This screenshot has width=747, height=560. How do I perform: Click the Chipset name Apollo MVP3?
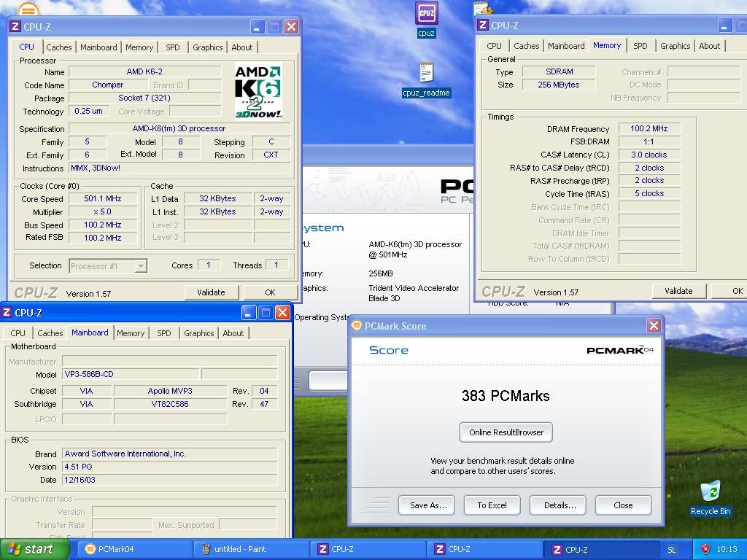point(170,391)
